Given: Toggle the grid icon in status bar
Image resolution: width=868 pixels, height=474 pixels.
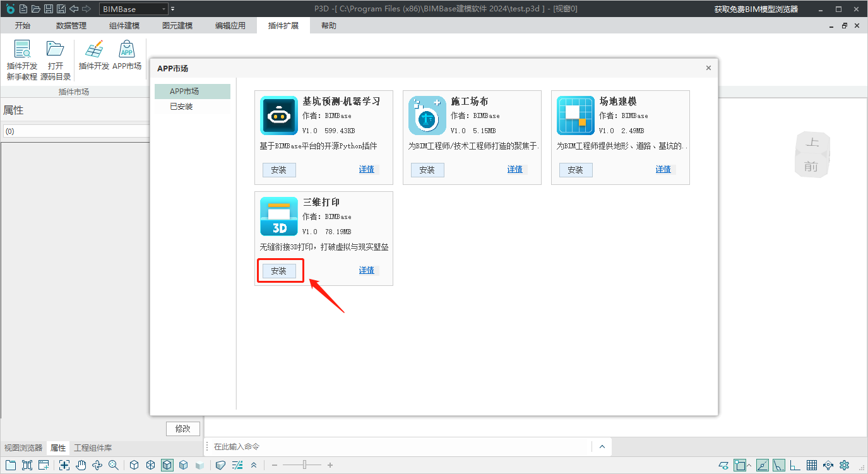Looking at the screenshot, I should (x=812, y=465).
